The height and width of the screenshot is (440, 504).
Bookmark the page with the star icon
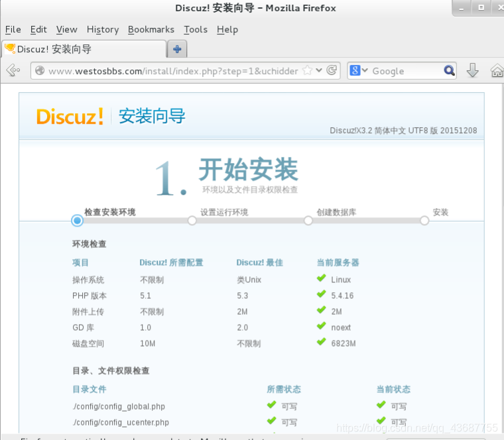tap(307, 70)
